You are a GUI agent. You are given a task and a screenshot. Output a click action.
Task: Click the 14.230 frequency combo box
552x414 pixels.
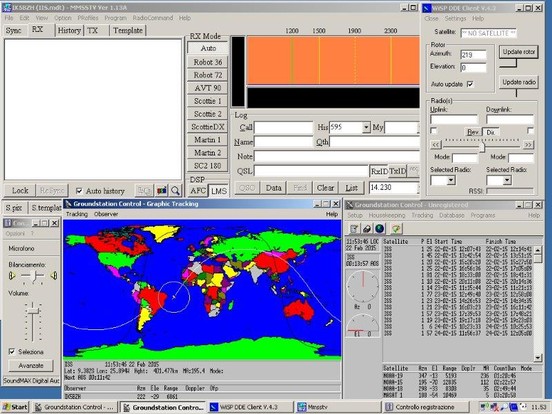pos(394,187)
